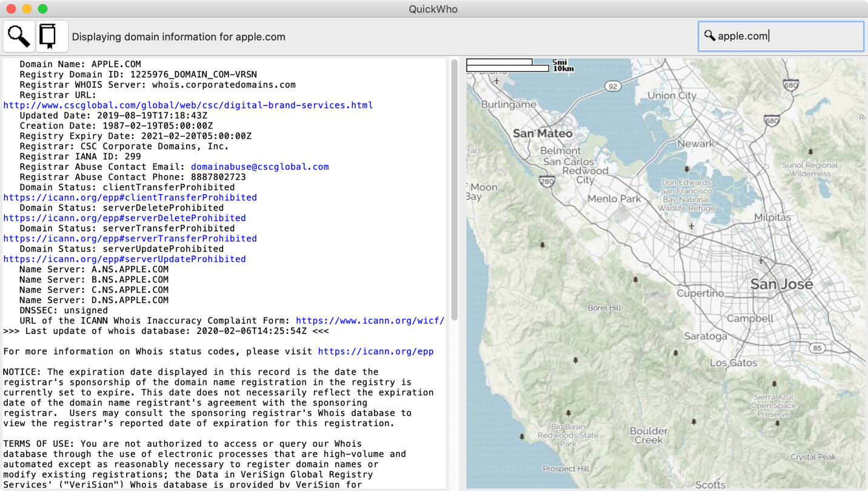Click the Creation Date 1987-02-19 line

point(116,126)
